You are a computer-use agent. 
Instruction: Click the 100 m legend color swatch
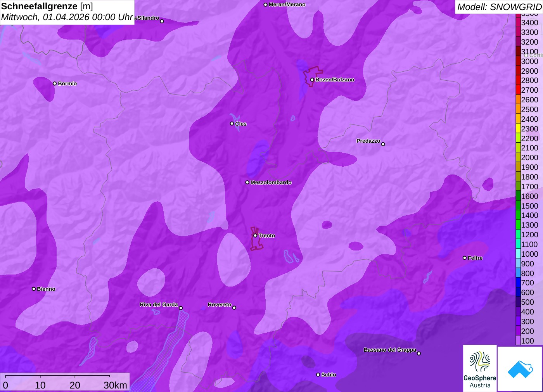click(518, 341)
